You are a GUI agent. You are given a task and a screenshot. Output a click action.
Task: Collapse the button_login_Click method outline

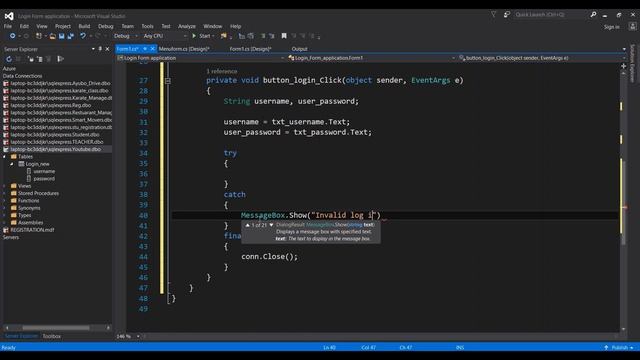tap(168, 81)
